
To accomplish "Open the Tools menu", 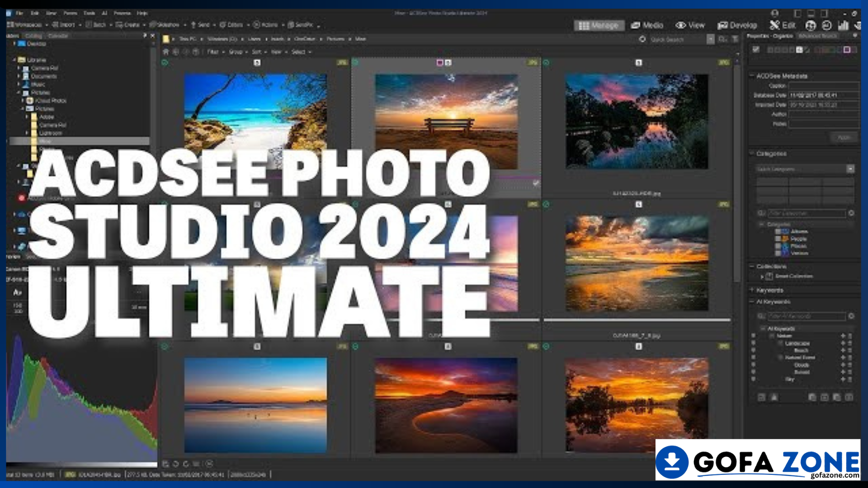I will click(x=90, y=13).
